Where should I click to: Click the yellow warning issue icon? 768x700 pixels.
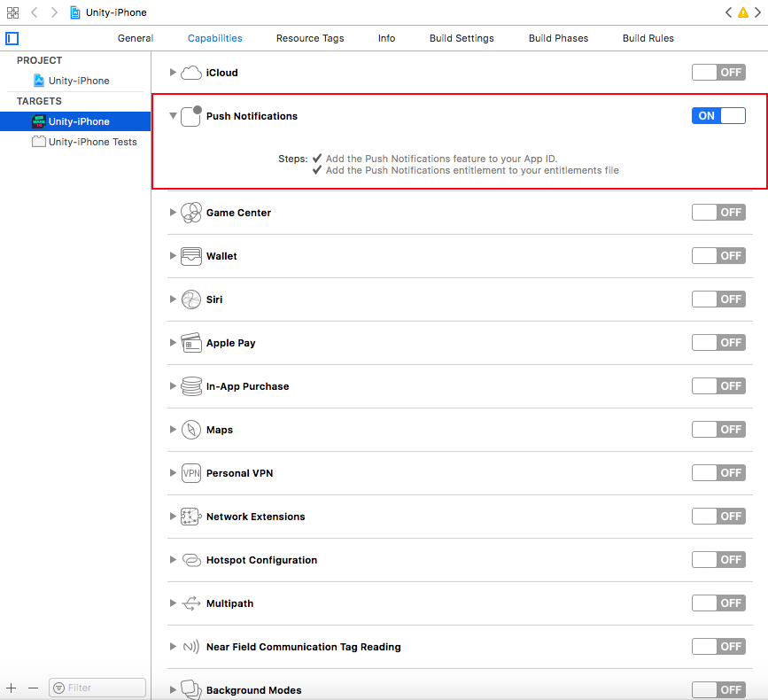point(743,12)
